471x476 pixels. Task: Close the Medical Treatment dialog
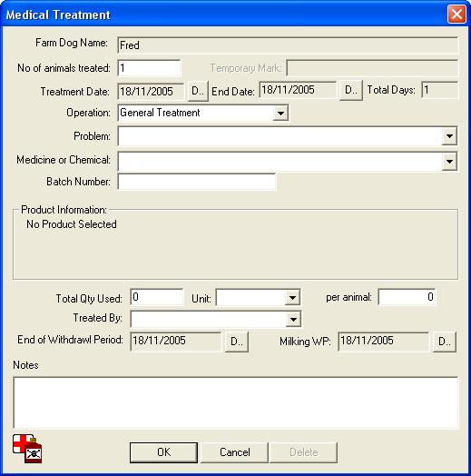[x=456, y=14]
